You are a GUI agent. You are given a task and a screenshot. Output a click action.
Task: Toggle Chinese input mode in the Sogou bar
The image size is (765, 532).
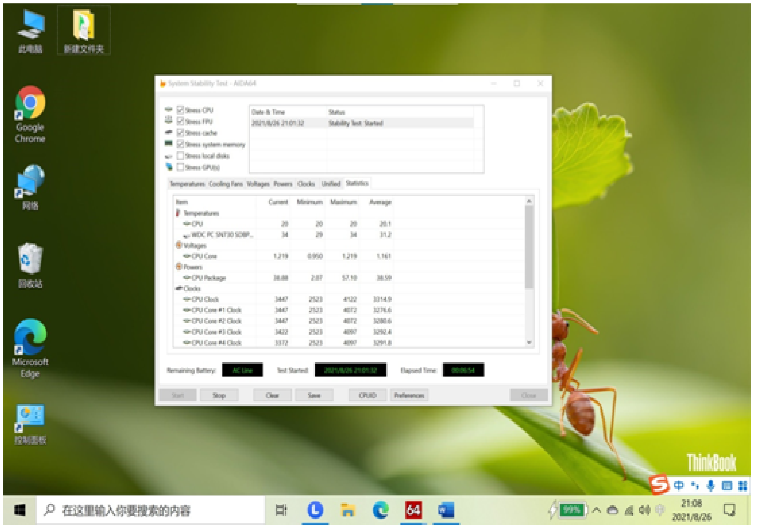[678, 485]
